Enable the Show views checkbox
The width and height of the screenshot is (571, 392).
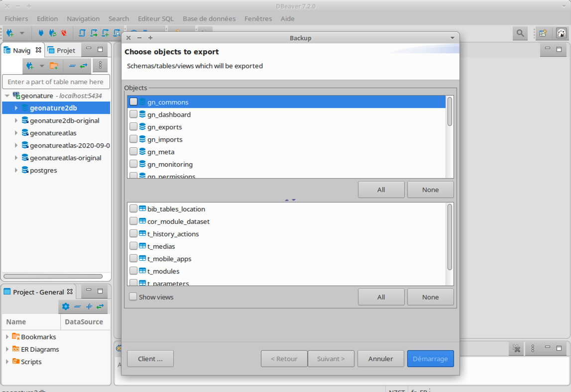pyautogui.click(x=133, y=296)
